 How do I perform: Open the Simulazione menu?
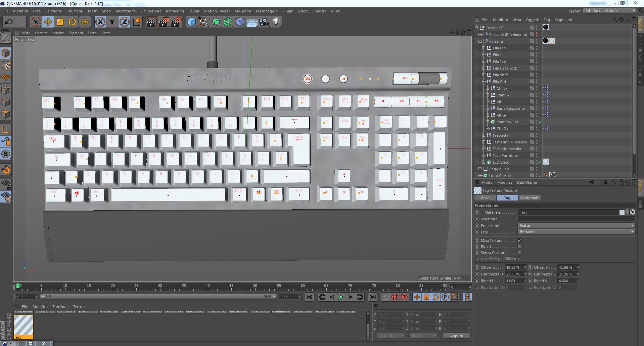point(150,11)
